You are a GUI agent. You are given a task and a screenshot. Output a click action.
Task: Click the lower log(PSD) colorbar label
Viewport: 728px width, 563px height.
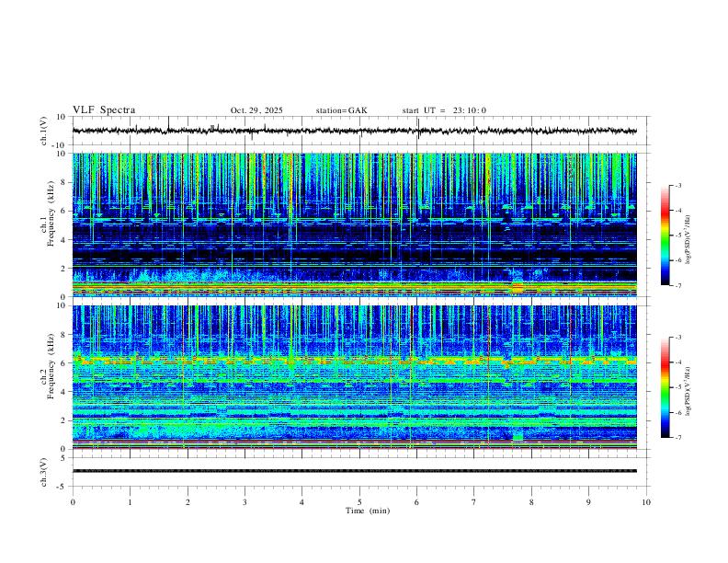[x=688, y=392]
